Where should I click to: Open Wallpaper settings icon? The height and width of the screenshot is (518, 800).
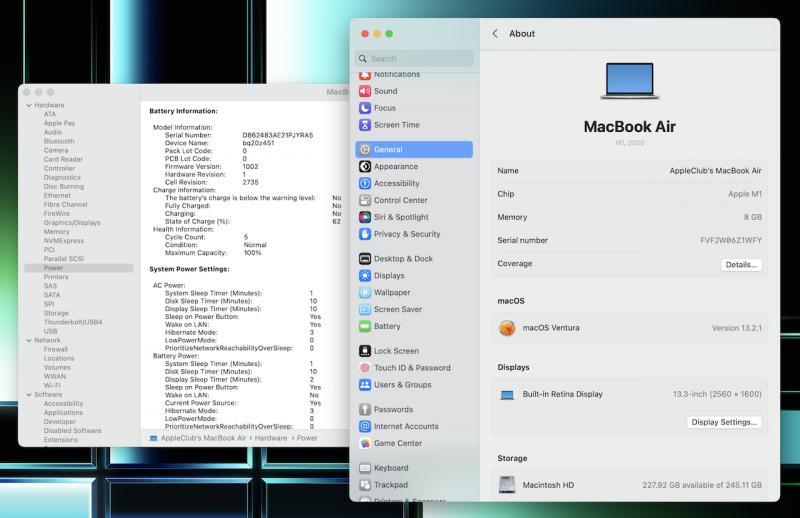click(x=365, y=292)
